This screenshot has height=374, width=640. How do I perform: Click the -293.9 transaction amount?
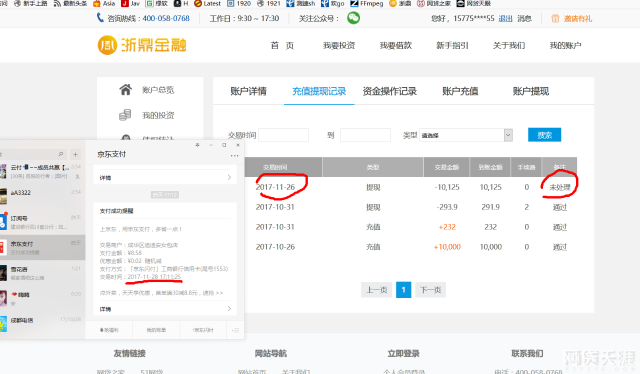447,207
